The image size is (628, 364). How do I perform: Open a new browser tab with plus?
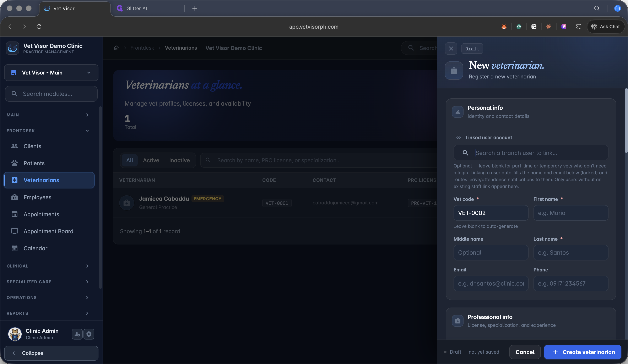(x=195, y=9)
